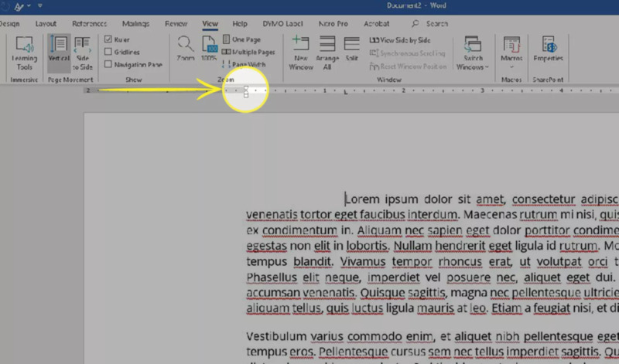
Task: Click the word 'Vestibulum' in second paragraph
Action: pos(276,336)
